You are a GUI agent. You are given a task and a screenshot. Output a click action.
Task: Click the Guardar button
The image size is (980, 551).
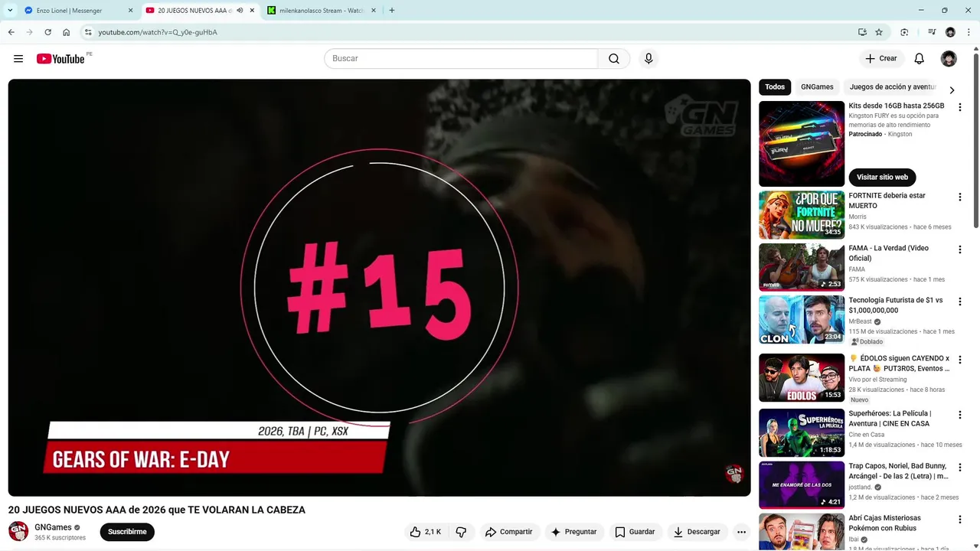[635, 532]
